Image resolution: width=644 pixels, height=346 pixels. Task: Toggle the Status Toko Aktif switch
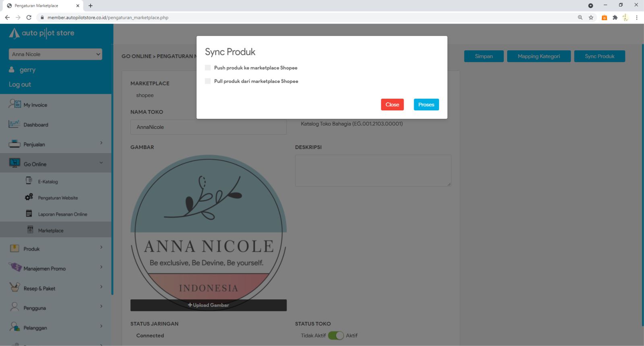336,336
